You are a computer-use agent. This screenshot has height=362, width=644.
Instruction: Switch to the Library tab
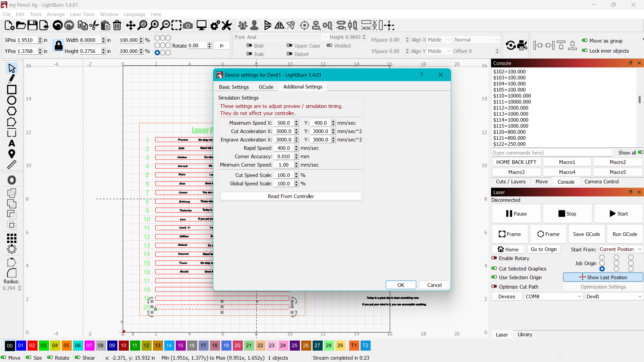525,335
